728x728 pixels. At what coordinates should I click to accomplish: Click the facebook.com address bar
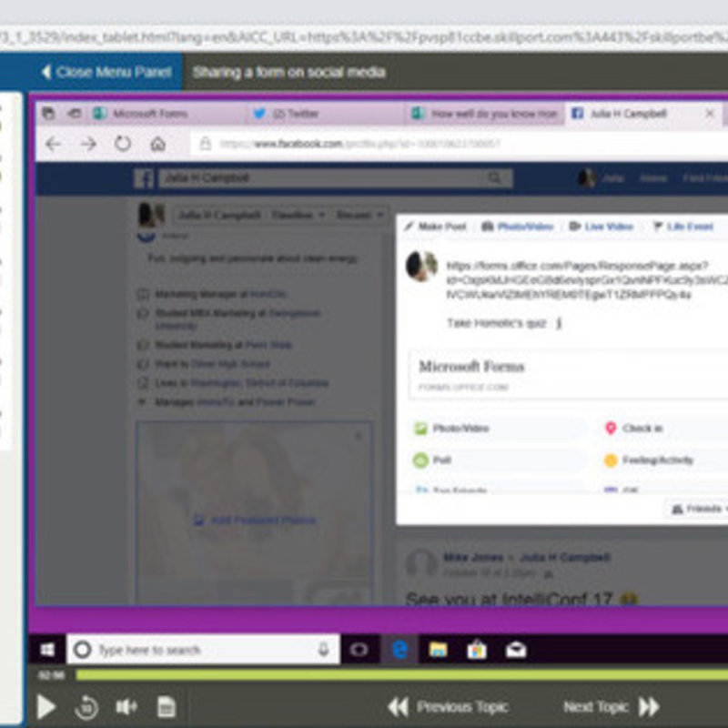458,144
